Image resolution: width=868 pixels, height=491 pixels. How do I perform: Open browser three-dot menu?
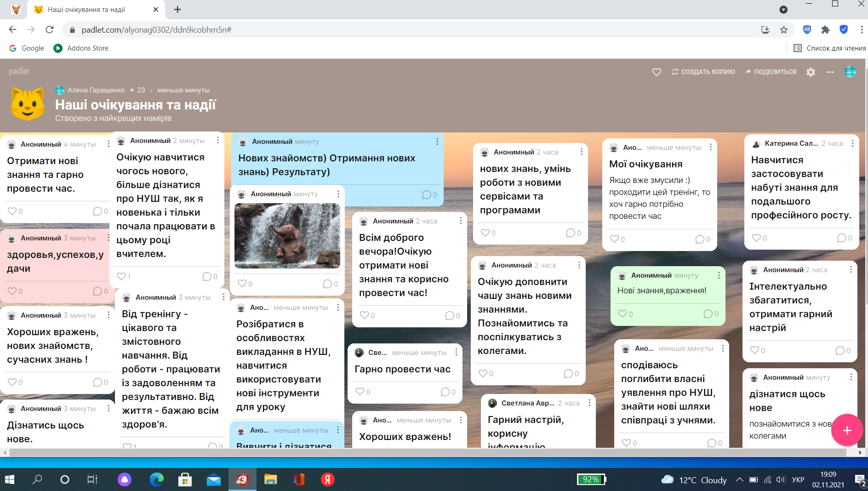tap(862, 30)
